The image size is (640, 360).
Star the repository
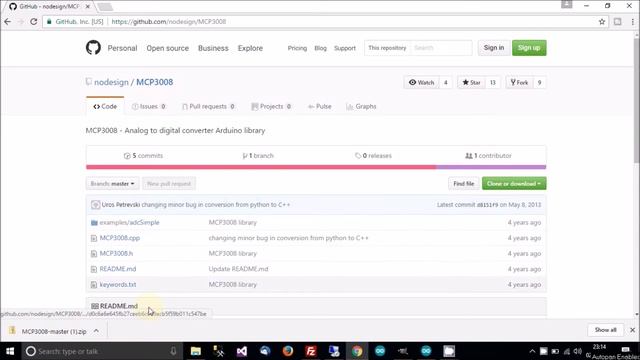click(x=471, y=82)
